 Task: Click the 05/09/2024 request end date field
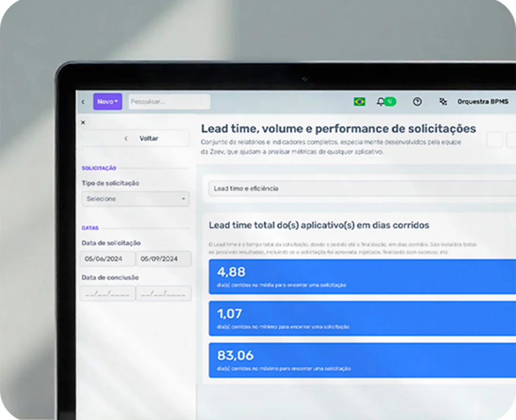pyautogui.click(x=163, y=259)
